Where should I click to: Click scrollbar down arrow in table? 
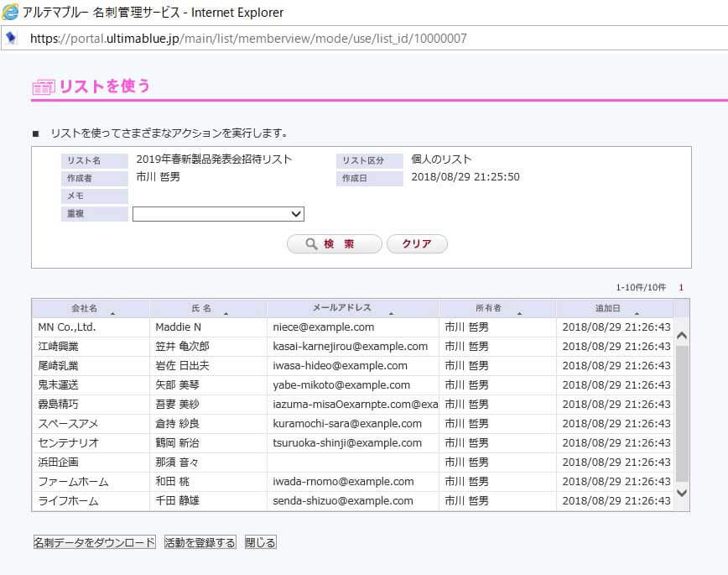[x=682, y=493]
